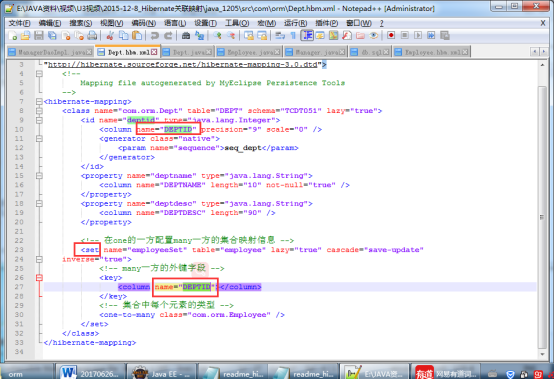Open Replace dialog from toolbar icon
Viewport: 554px width, 380px height.
pyautogui.click(x=200, y=35)
